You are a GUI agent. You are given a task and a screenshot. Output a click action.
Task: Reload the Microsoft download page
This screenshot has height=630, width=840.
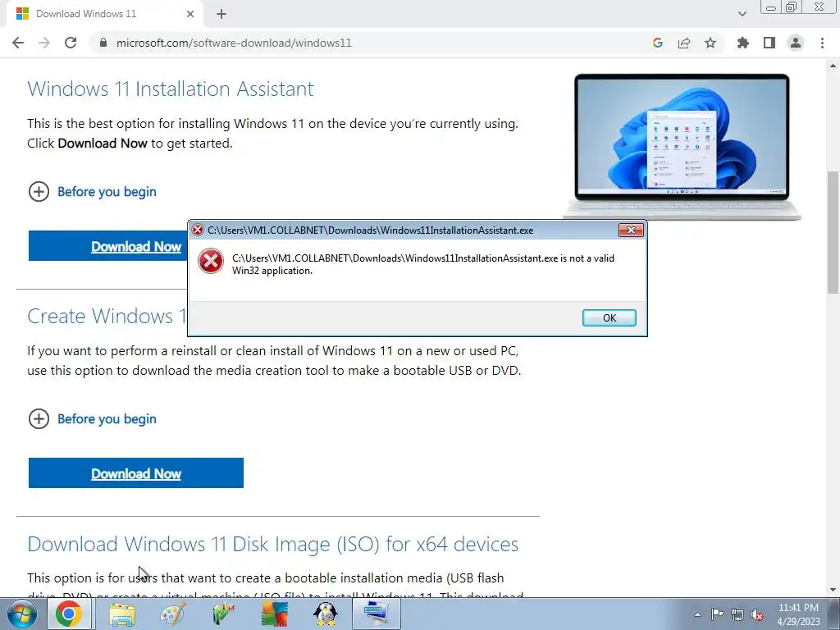click(71, 43)
